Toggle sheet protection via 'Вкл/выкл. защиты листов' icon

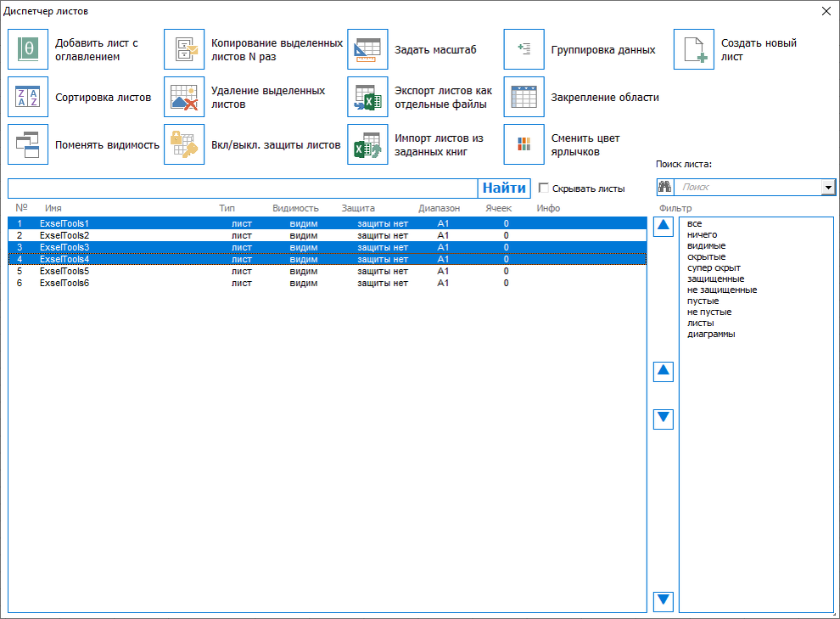[183, 143]
